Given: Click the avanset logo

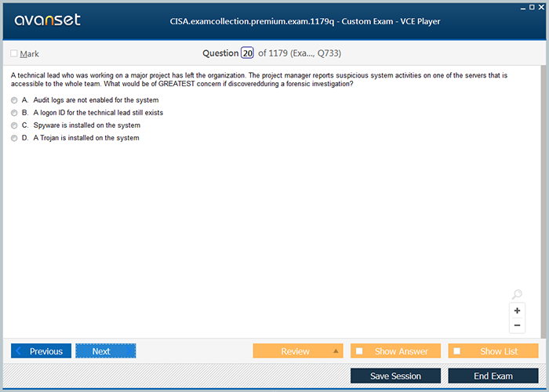Looking at the screenshot, I should point(46,20).
